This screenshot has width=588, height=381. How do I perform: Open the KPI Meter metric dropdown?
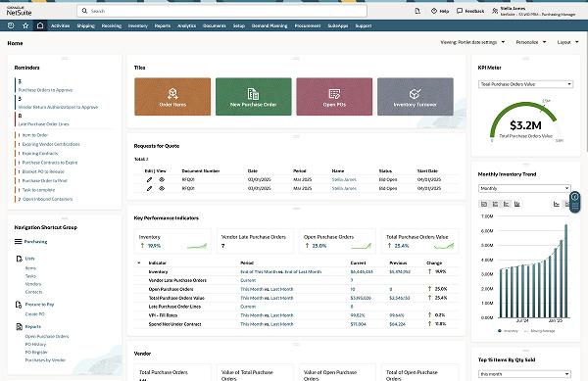tap(525, 84)
